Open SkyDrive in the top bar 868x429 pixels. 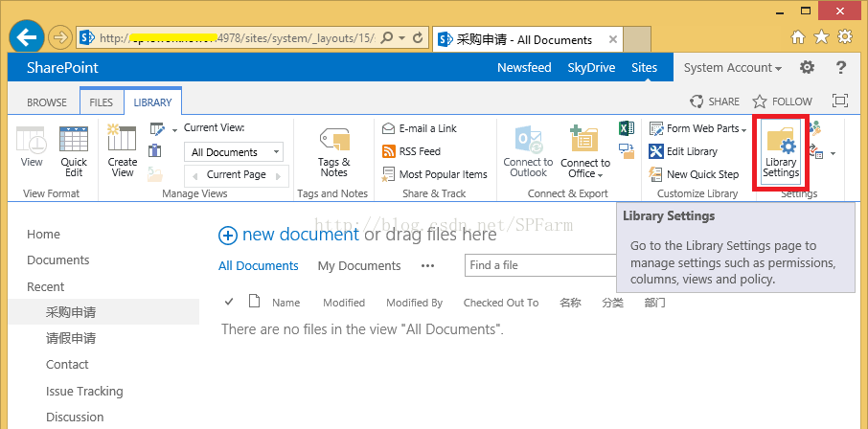[x=591, y=68]
